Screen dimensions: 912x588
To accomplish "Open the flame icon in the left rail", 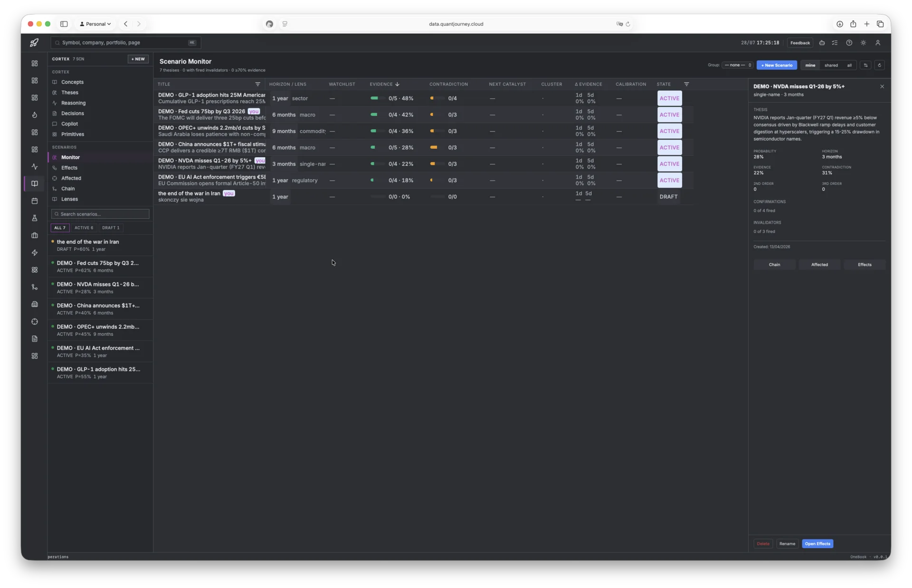I will click(x=35, y=115).
